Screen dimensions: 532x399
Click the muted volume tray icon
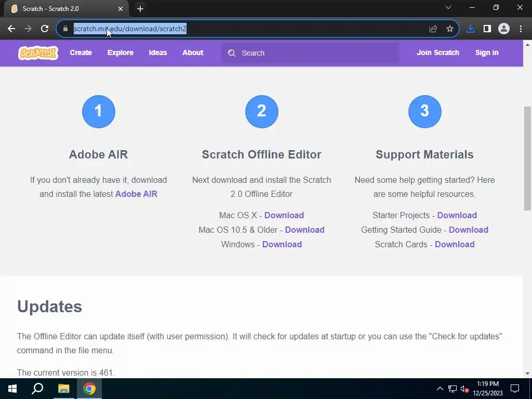465,389
